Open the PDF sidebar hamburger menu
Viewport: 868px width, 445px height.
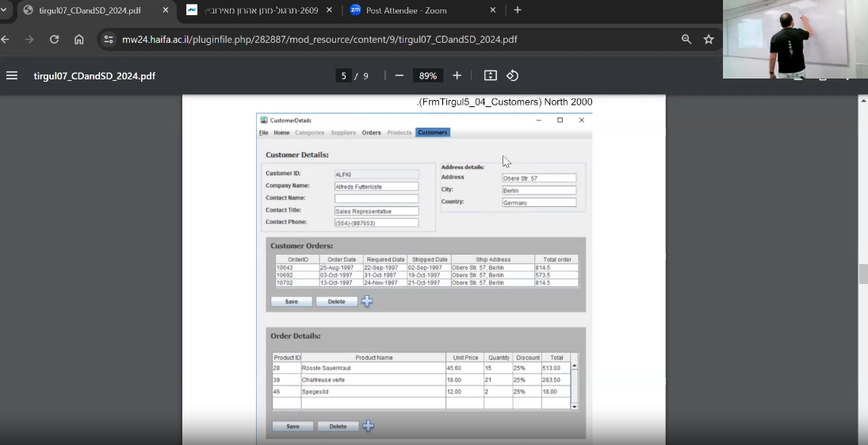pyautogui.click(x=12, y=75)
